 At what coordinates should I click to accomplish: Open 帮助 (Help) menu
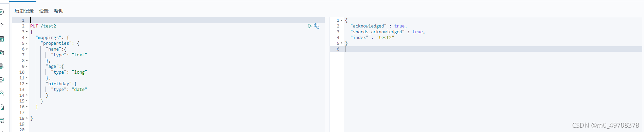59,11
